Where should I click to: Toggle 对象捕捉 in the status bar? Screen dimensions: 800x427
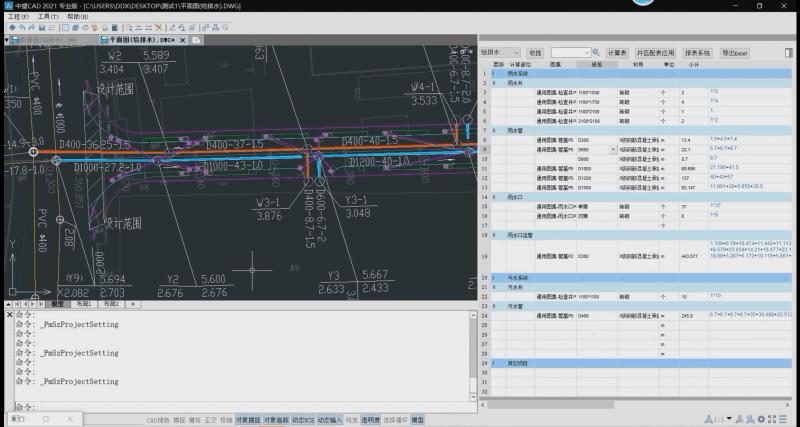tap(247, 420)
